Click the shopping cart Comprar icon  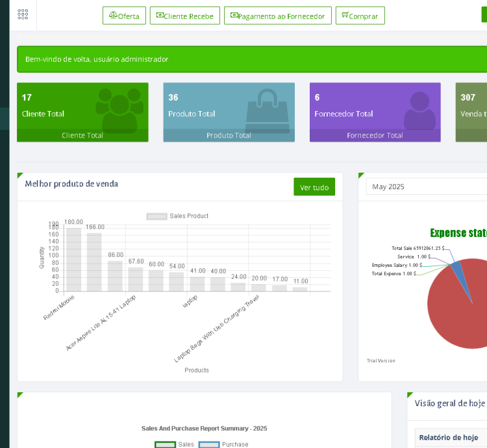(x=345, y=15)
